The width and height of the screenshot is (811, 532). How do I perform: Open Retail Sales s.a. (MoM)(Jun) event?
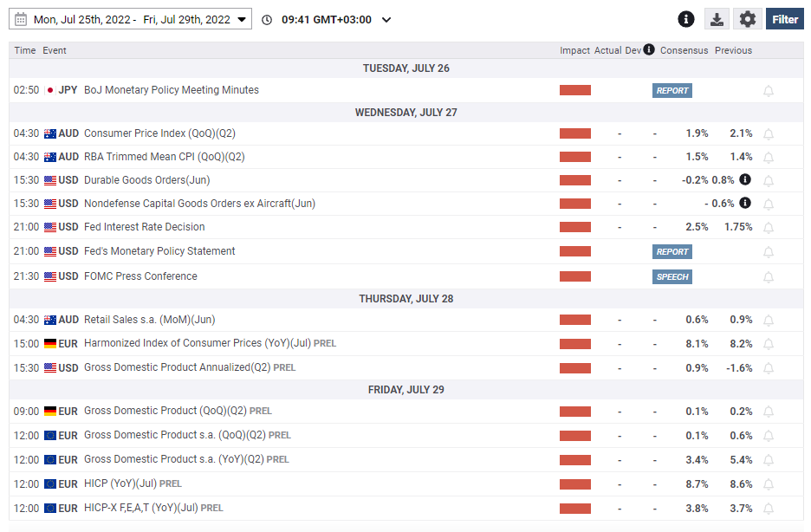pyautogui.click(x=150, y=320)
